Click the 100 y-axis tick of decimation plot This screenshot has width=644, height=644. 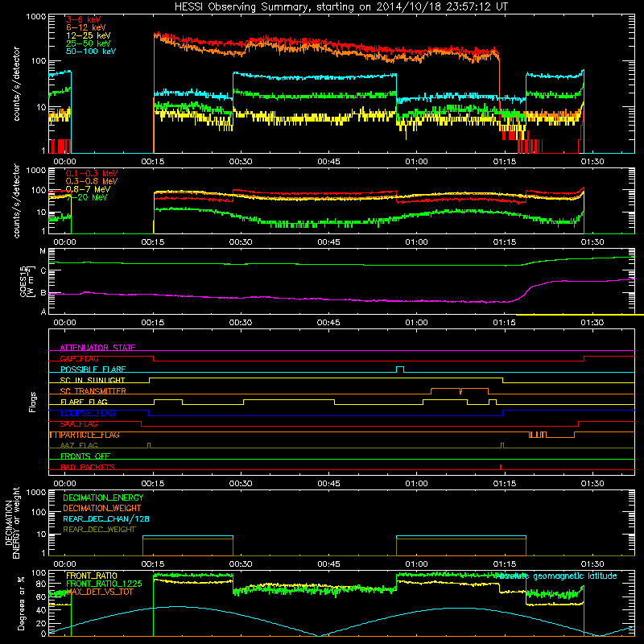(x=39, y=512)
